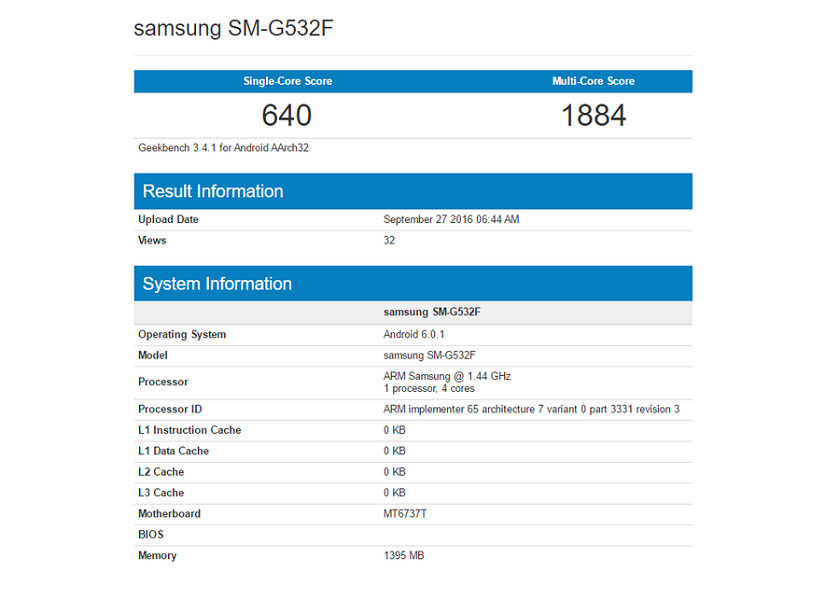Viewport: 840px width, 613px height.
Task: Click the single-core score value 640
Action: [x=287, y=115]
